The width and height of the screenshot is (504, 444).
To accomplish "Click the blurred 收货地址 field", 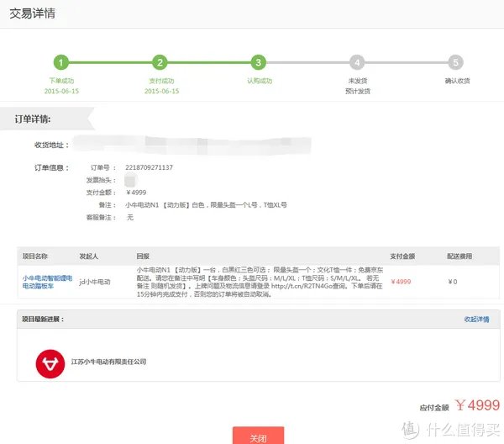I will 192,145.
